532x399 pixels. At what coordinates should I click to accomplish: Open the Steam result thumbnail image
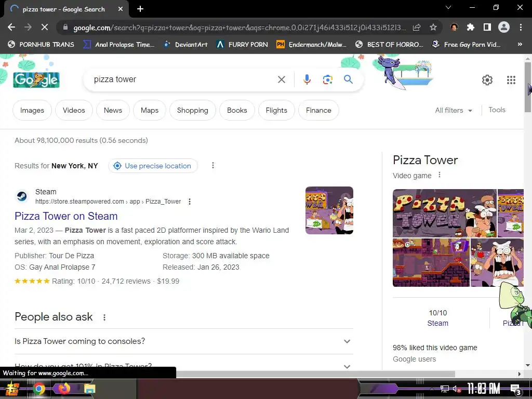tap(329, 210)
